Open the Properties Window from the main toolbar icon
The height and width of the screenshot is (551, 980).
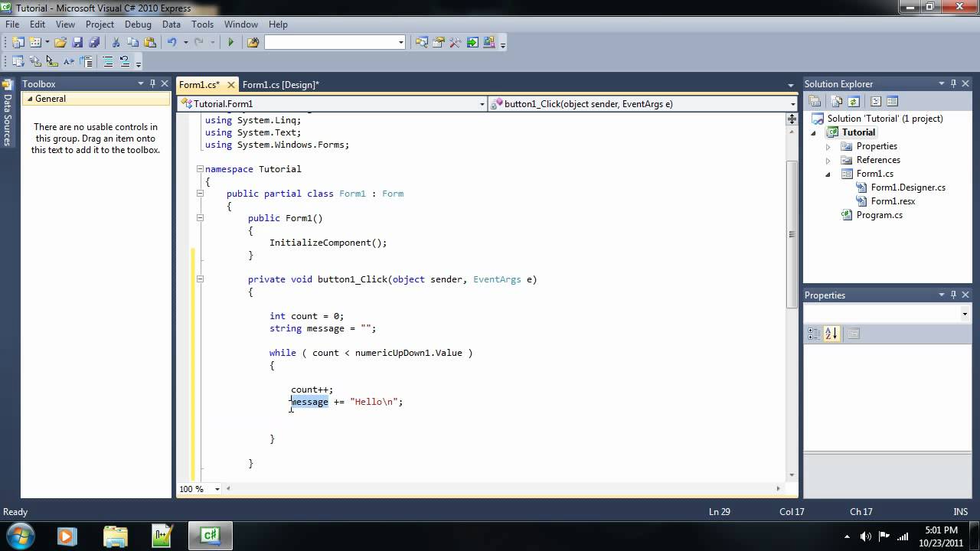point(439,43)
